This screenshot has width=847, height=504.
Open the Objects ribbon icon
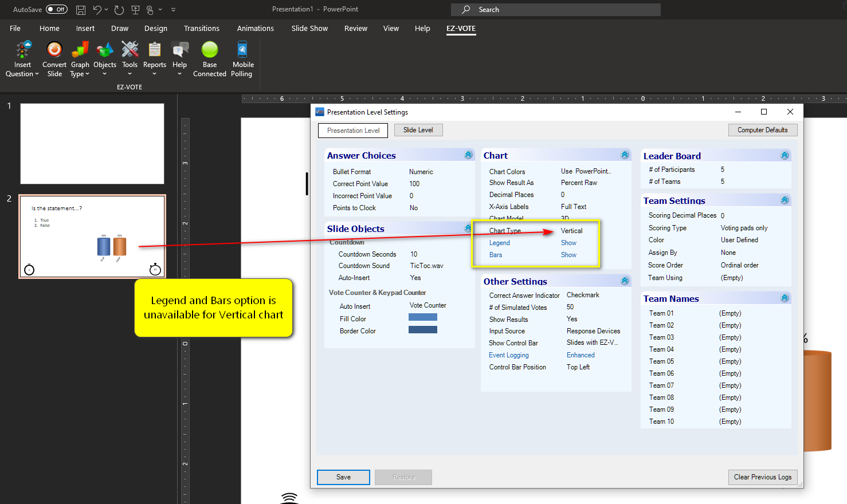(105, 50)
